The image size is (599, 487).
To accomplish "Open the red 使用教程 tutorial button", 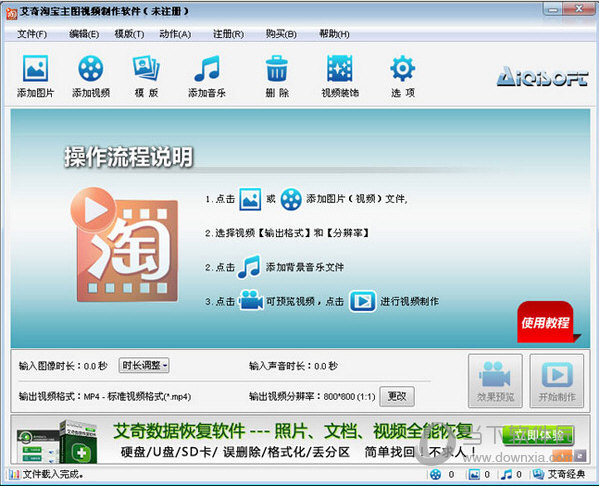I will (546, 322).
